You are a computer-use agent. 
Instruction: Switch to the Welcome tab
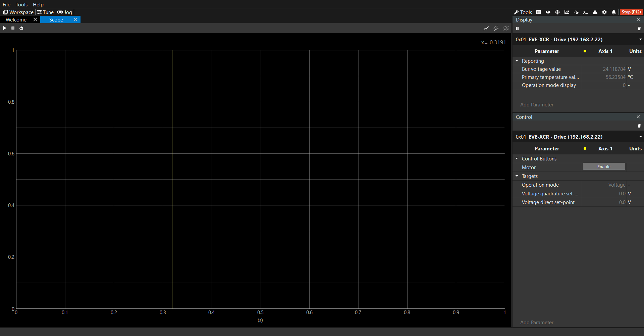pos(16,20)
